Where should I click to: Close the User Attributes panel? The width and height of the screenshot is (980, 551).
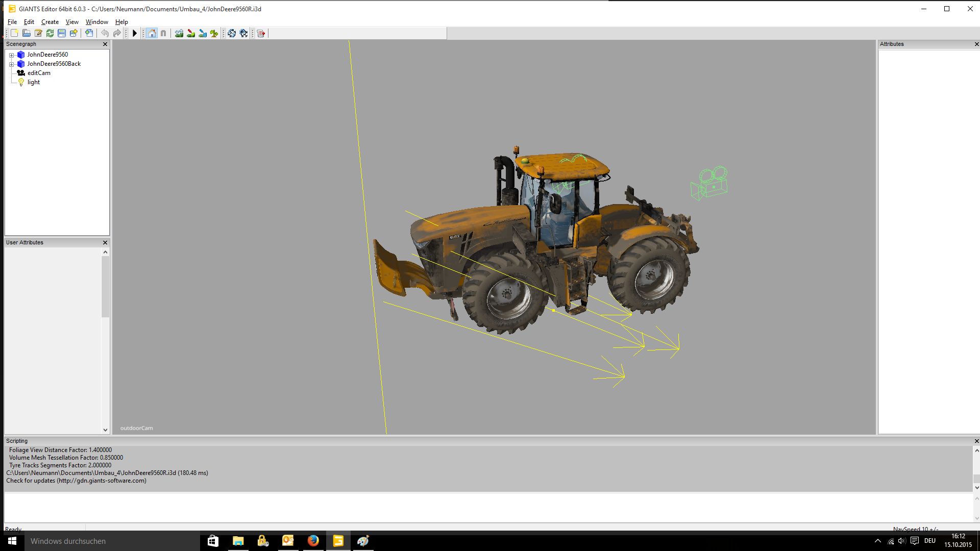(105, 243)
